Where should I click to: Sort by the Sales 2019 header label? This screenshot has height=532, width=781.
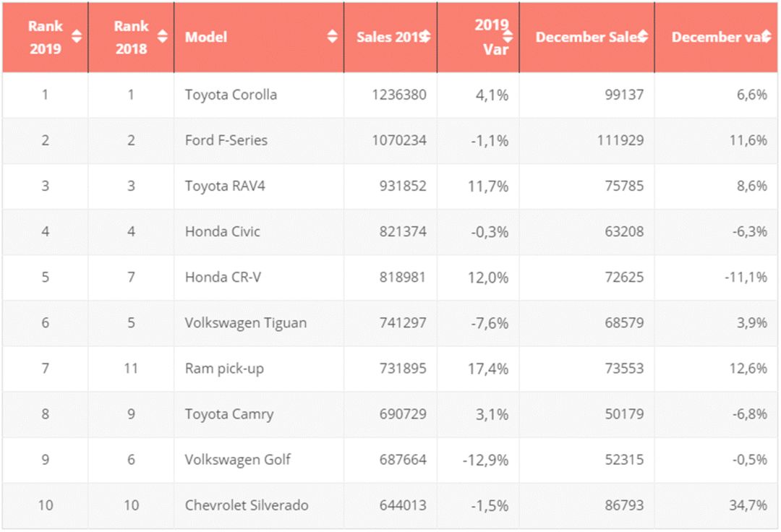(x=388, y=37)
